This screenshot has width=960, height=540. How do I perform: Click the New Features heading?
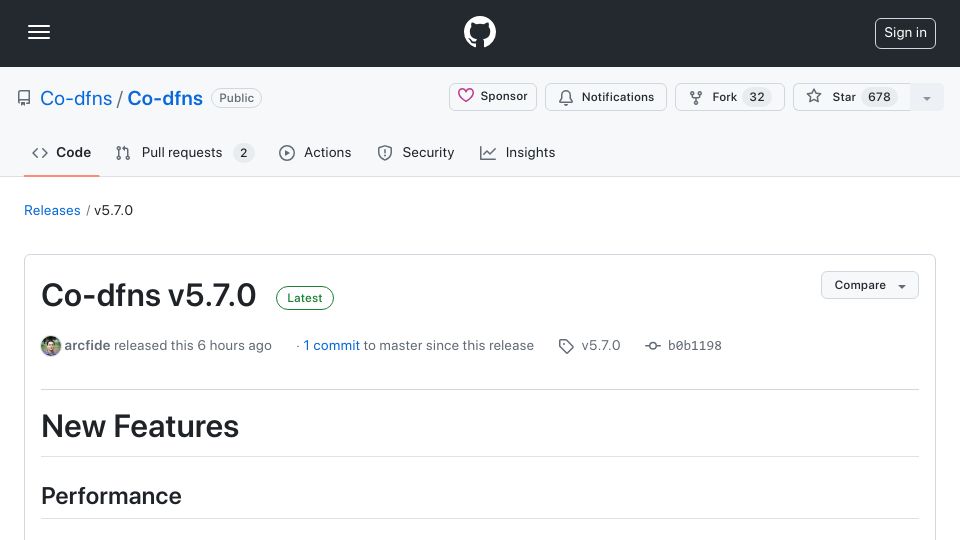click(140, 426)
